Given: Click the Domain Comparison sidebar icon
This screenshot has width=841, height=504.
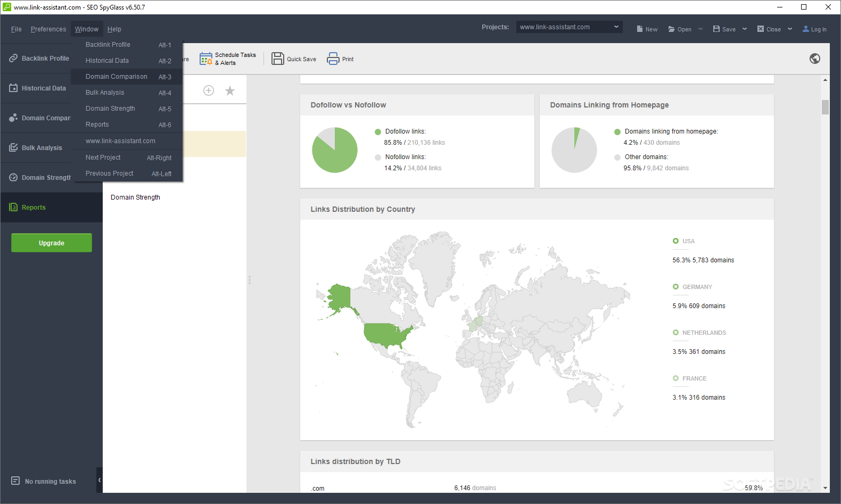Looking at the screenshot, I should pos(13,118).
